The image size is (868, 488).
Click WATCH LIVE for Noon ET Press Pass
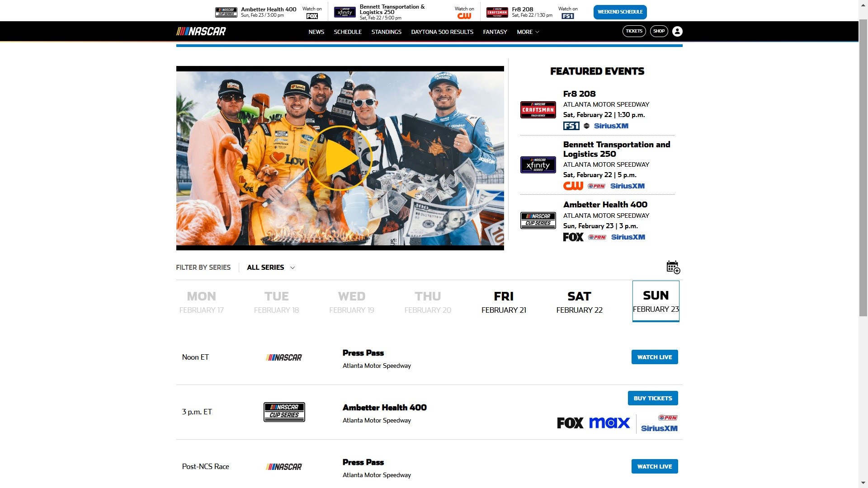(x=655, y=357)
